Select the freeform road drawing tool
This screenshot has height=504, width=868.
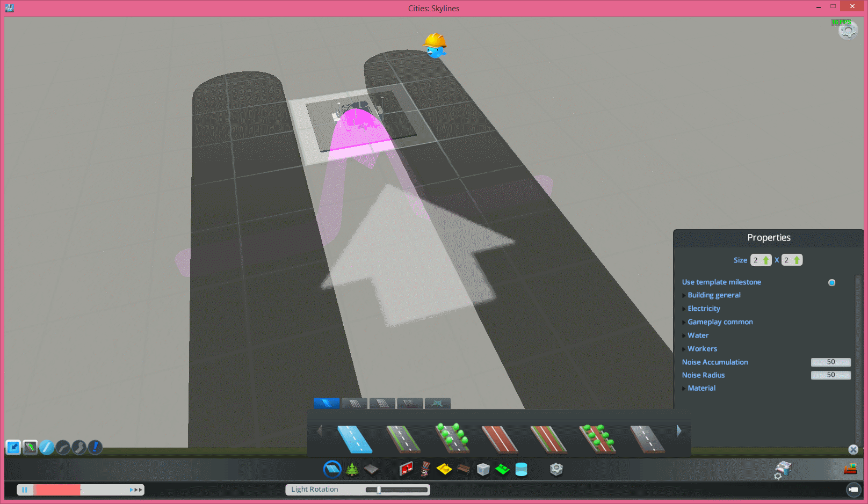79,447
